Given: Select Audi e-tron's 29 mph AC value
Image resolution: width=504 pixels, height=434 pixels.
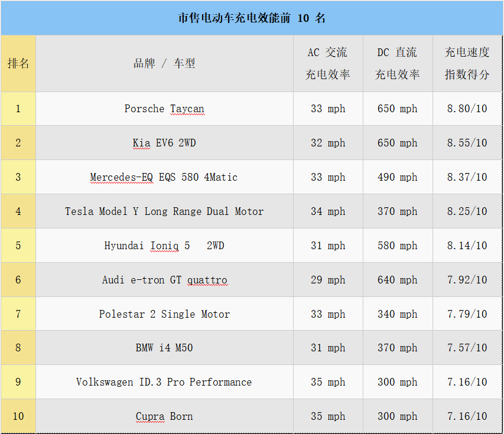Looking at the screenshot, I should click(328, 280).
